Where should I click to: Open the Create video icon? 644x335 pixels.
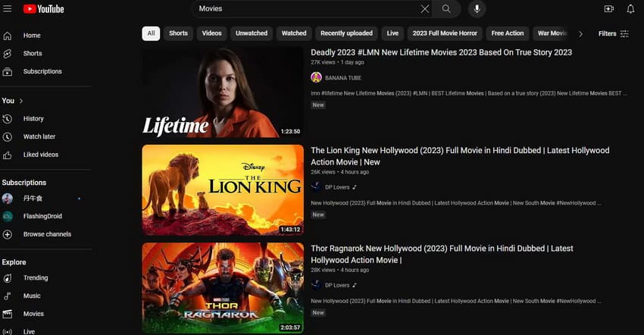point(608,8)
